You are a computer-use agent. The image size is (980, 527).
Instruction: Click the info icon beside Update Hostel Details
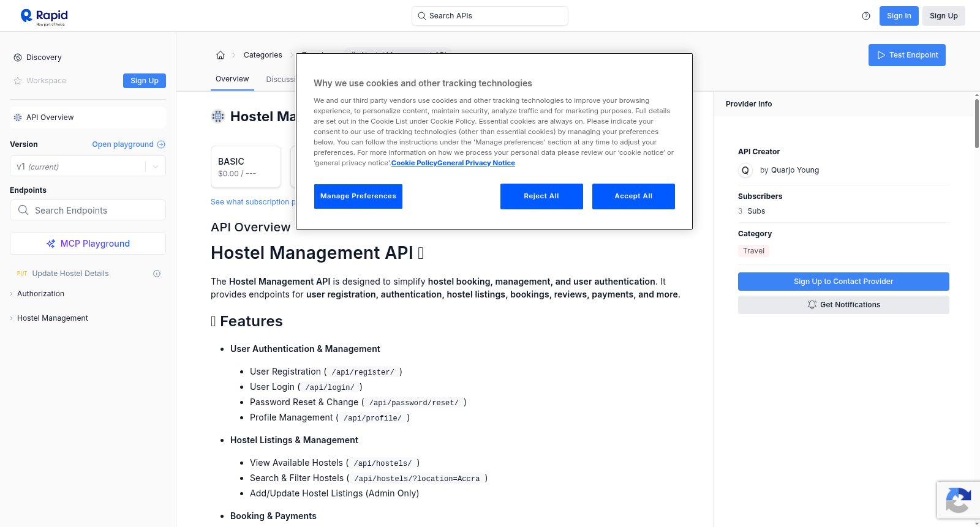tap(157, 274)
